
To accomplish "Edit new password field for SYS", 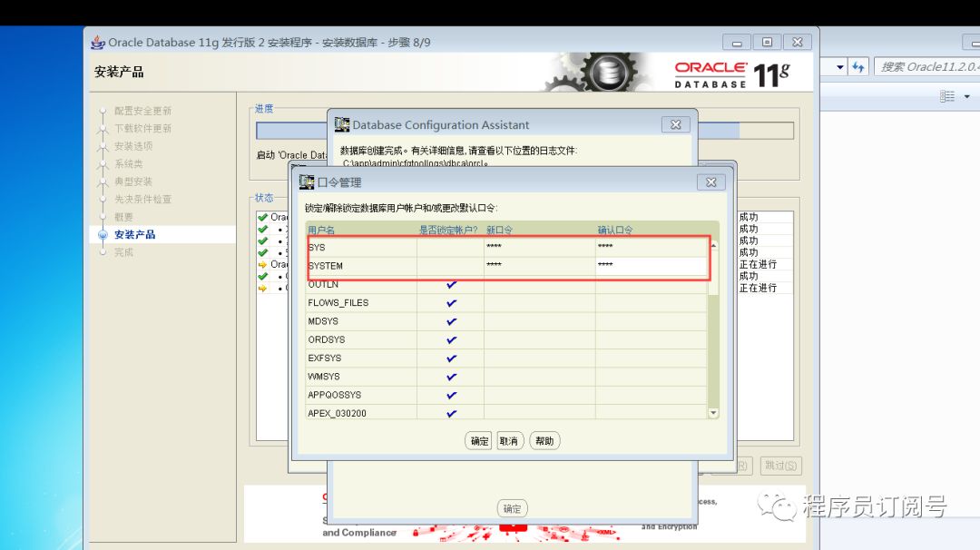I will (539, 247).
